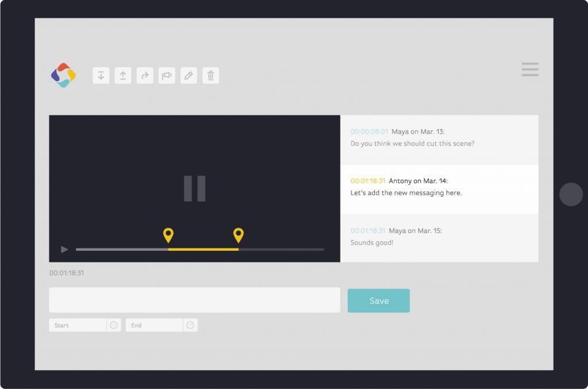
Task: Click the upload arrow toolbar icon
Action: tap(123, 76)
